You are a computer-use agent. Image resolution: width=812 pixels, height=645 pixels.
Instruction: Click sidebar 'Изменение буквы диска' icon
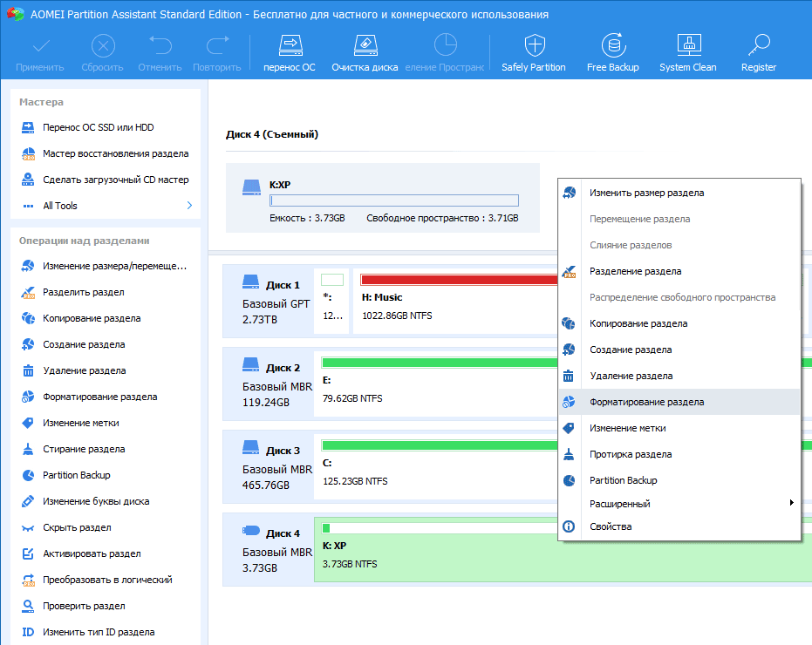tap(28, 501)
